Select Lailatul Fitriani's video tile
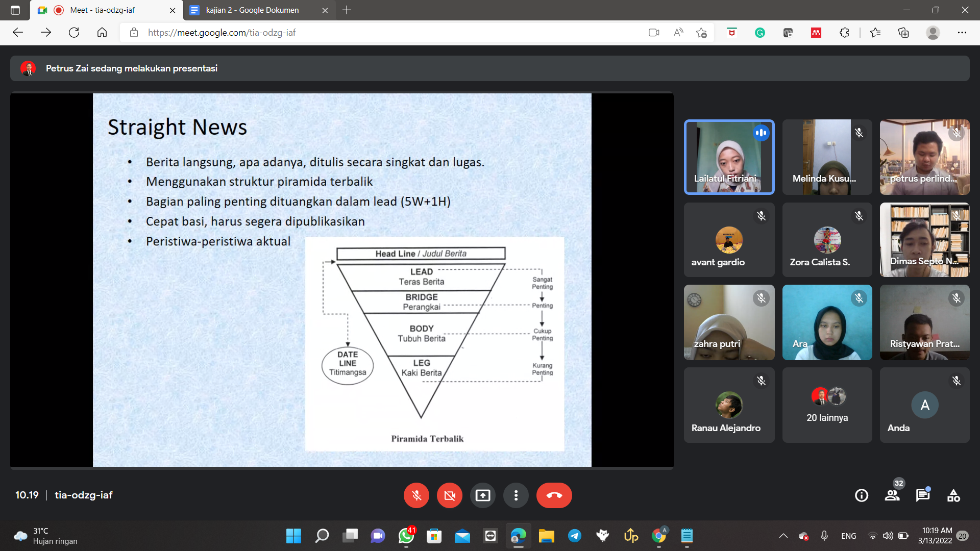The height and width of the screenshot is (551, 980). pos(729,157)
